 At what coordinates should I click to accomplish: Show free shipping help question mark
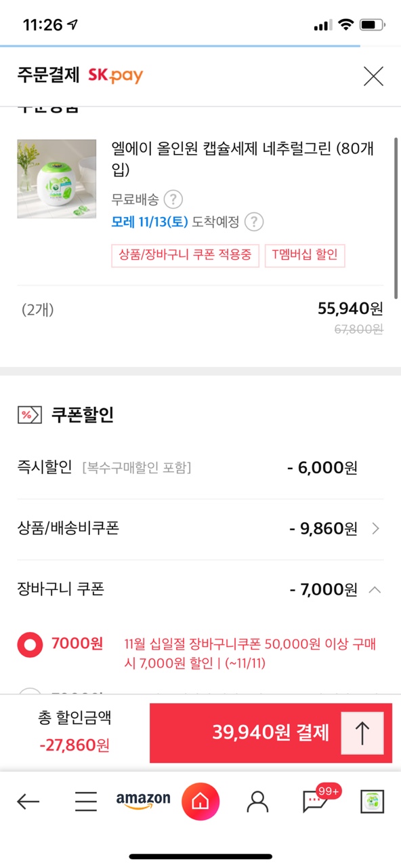pos(173,199)
